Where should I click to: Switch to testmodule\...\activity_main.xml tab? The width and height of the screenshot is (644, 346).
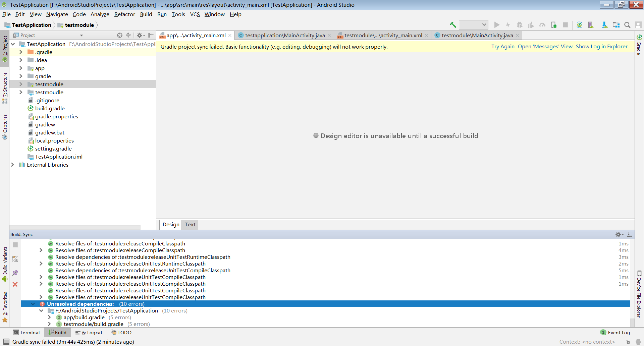pos(383,35)
